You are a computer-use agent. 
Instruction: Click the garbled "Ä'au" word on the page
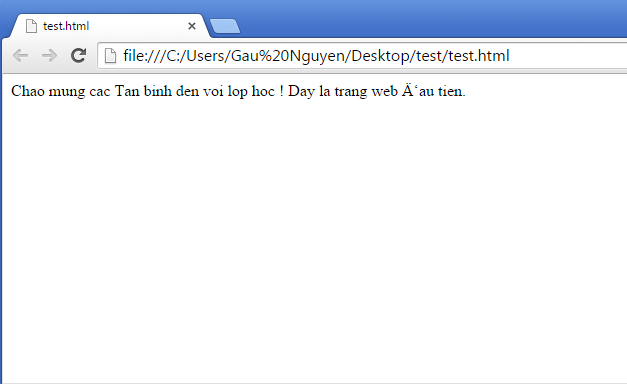click(x=418, y=91)
